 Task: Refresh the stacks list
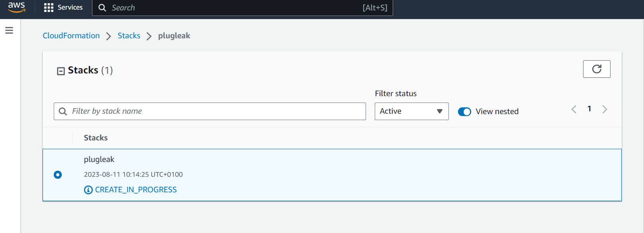click(597, 69)
